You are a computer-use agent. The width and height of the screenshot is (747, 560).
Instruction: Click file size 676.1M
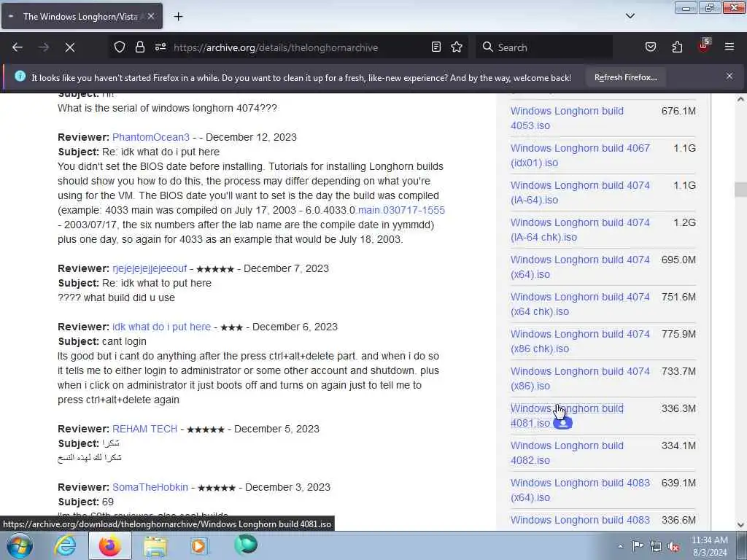pyautogui.click(x=678, y=112)
